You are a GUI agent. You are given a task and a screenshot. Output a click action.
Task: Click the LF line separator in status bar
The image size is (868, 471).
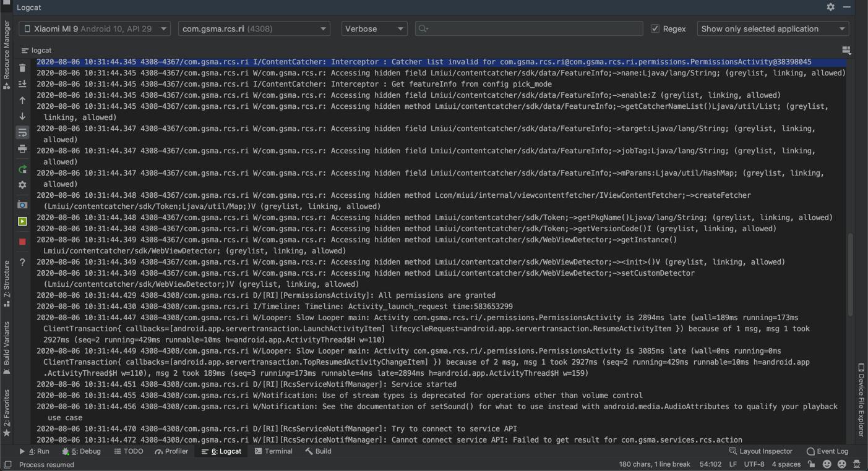tap(733, 464)
